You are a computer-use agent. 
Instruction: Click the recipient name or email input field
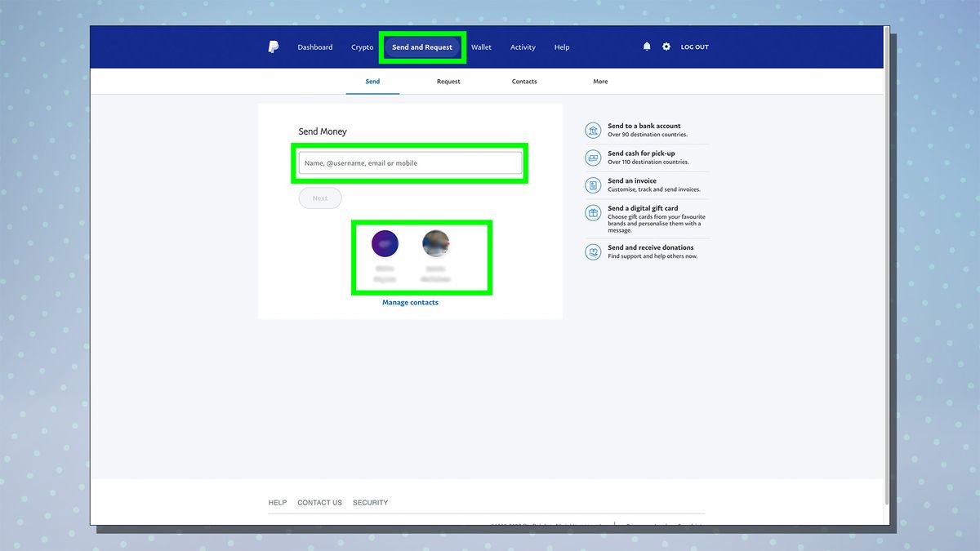coord(410,162)
